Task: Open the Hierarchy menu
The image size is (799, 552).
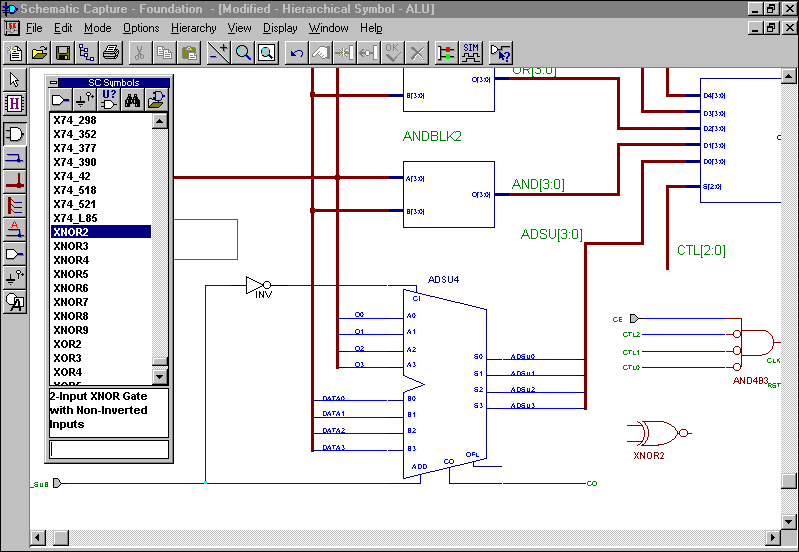Action: point(193,28)
